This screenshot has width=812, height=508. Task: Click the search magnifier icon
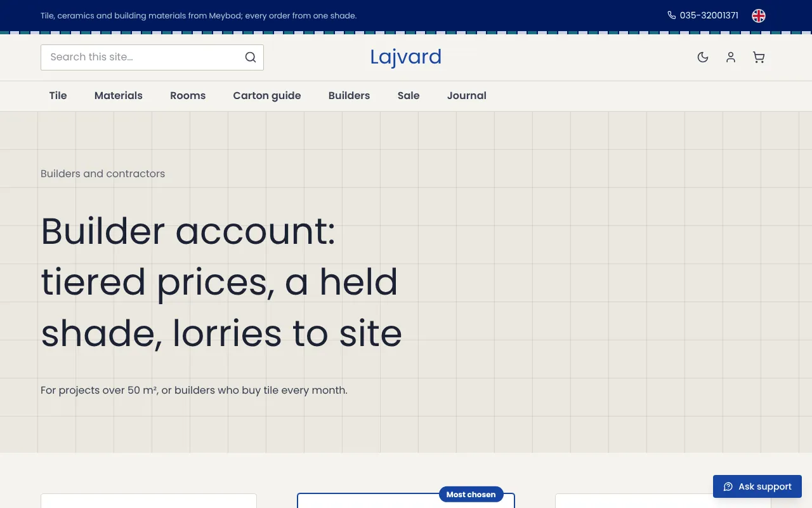click(x=251, y=57)
